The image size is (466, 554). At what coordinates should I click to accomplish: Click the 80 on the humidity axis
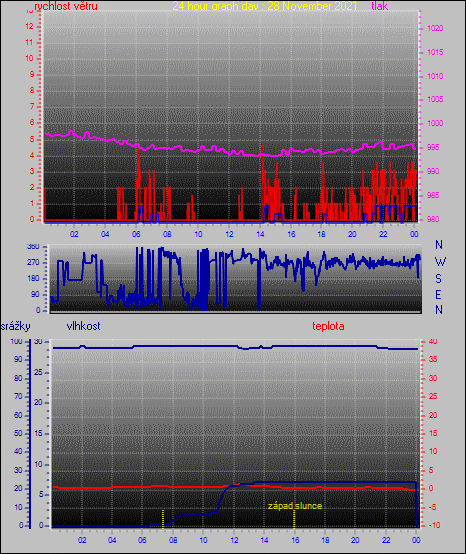[18, 378]
